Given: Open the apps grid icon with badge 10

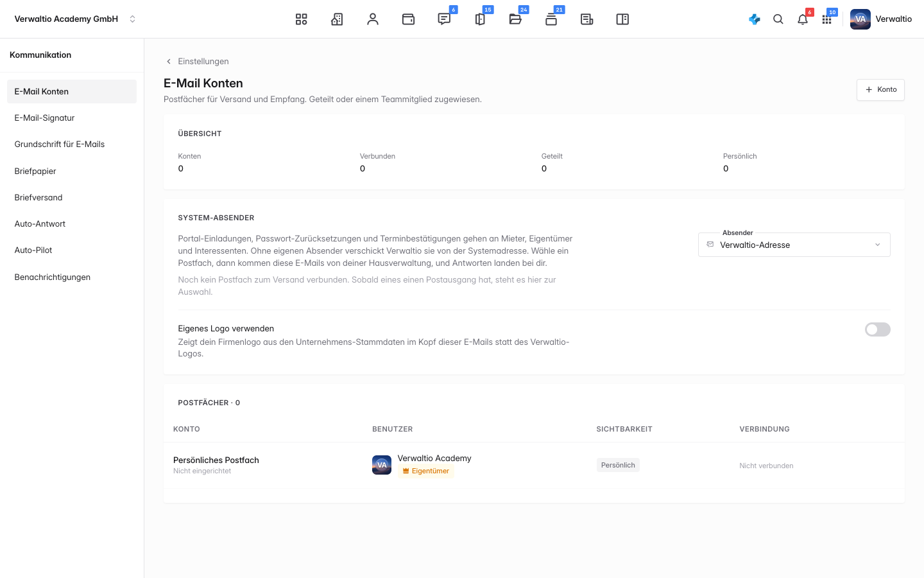Looking at the screenshot, I should pos(827,19).
